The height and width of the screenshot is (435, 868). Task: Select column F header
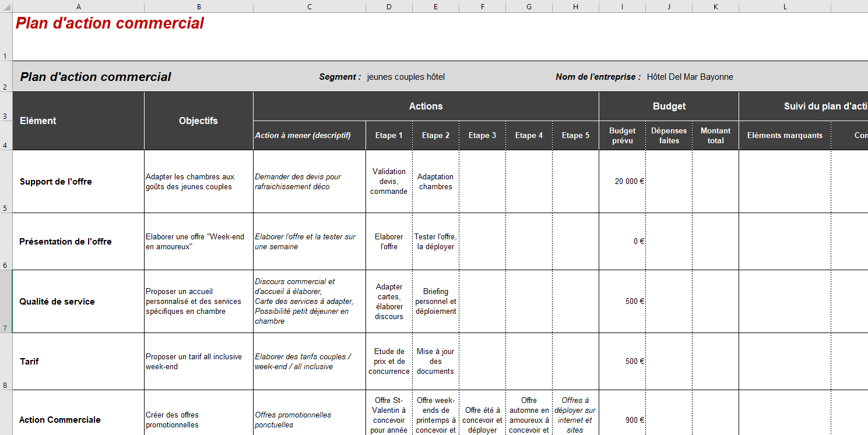pos(482,6)
